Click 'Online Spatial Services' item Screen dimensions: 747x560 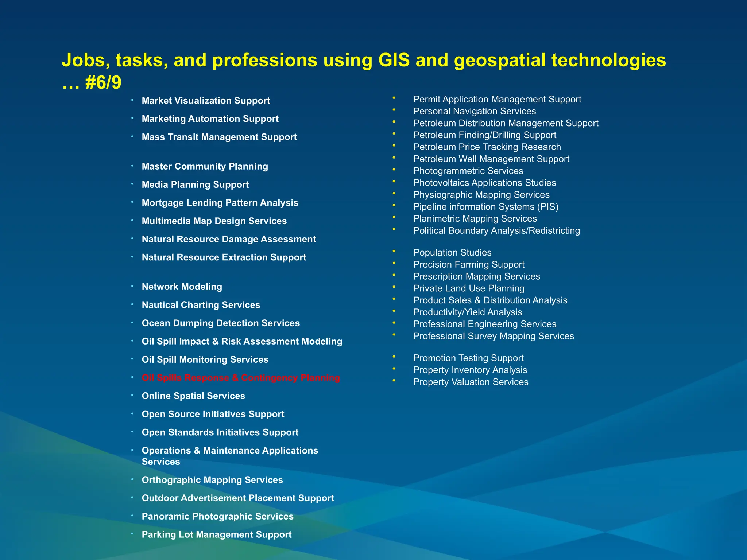[193, 396]
